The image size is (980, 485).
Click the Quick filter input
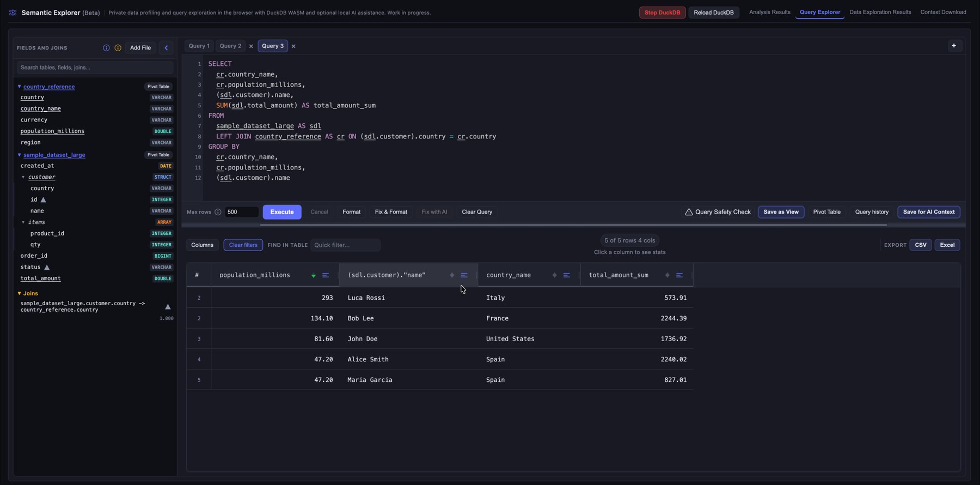click(x=345, y=245)
